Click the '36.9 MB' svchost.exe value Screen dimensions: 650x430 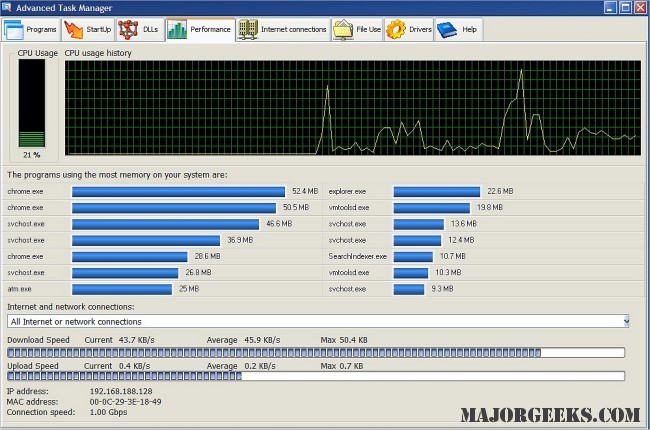point(240,240)
